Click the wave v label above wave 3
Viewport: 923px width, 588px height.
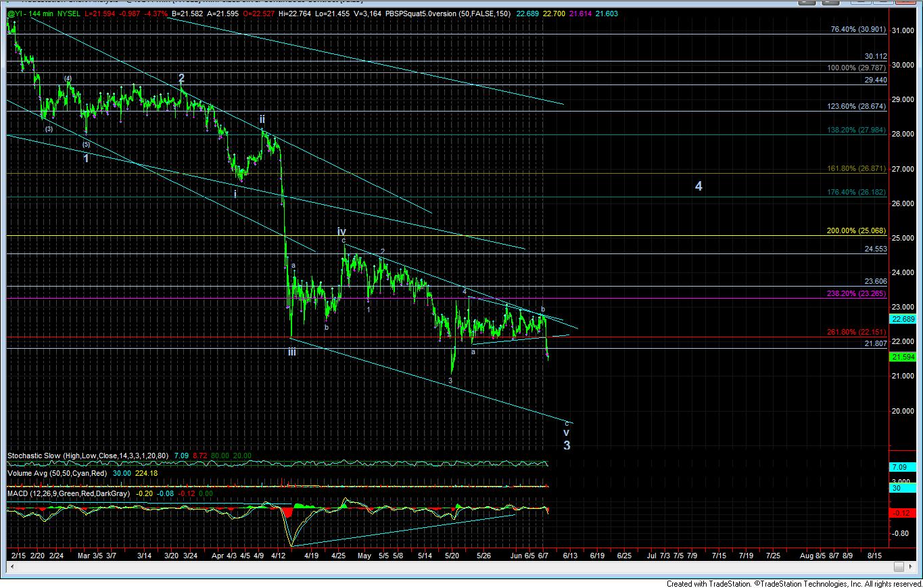(567, 433)
